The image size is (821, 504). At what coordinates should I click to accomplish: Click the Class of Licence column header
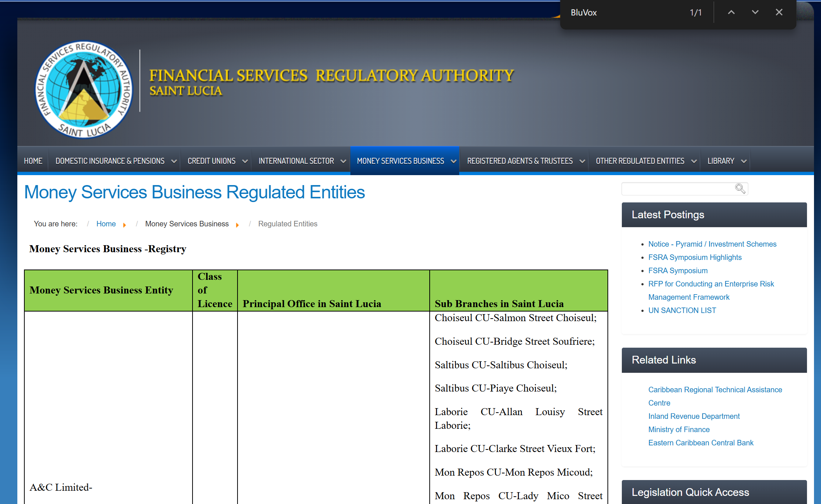(215, 290)
